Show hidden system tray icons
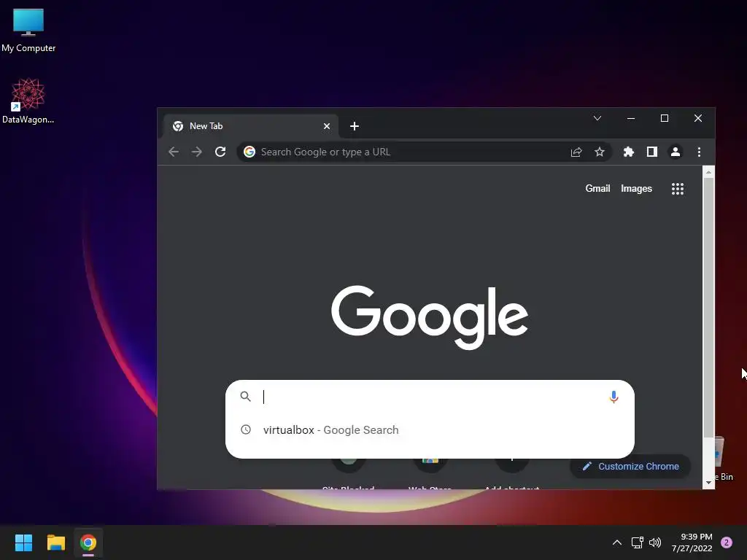 [617, 542]
